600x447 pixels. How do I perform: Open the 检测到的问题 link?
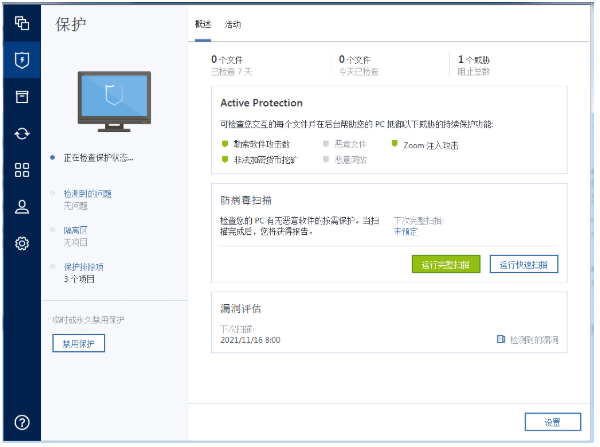pos(88,194)
